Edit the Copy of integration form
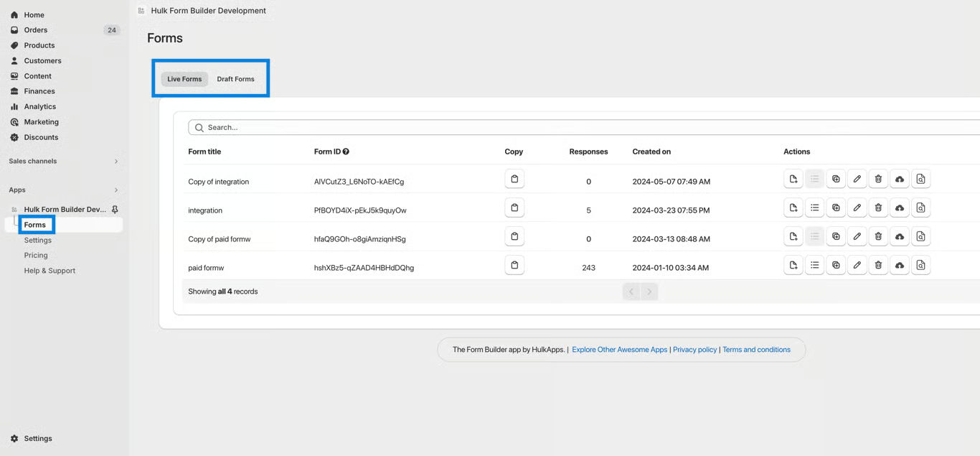Screen dimensions: 980x456 (x=857, y=179)
